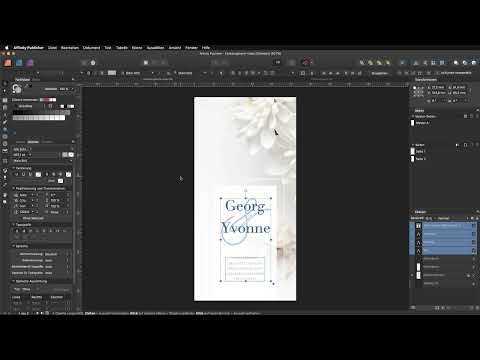This screenshot has height=360, width=480.
Task: Collapse the Seiten section in Seiten panel
Action: pos(413,145)
